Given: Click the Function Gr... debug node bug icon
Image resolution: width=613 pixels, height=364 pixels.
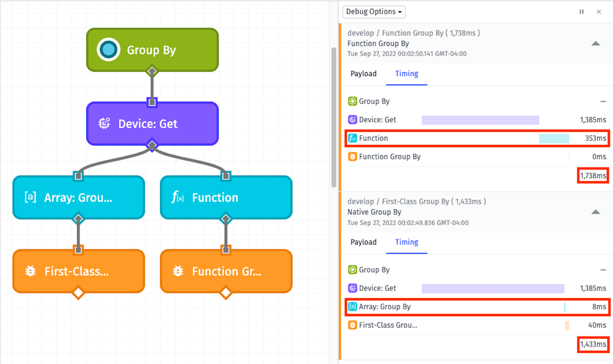Looking at the screenshot, I should tap(178, 271).
